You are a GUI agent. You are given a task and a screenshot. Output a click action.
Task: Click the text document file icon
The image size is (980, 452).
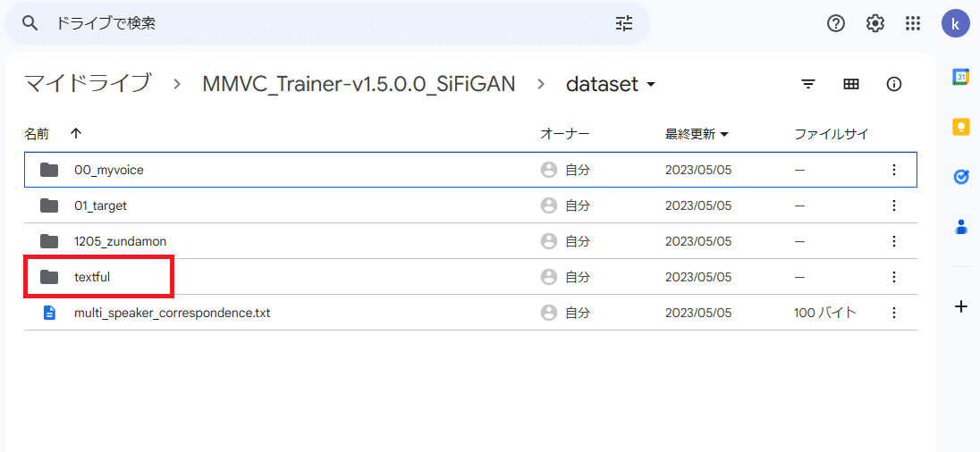[x=49, y=313]
